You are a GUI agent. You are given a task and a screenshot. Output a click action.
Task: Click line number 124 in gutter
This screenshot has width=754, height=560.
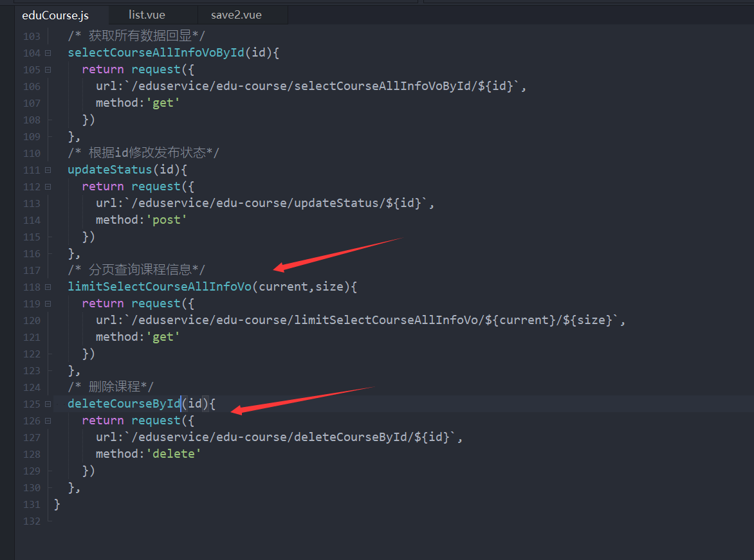pos(32,387)
